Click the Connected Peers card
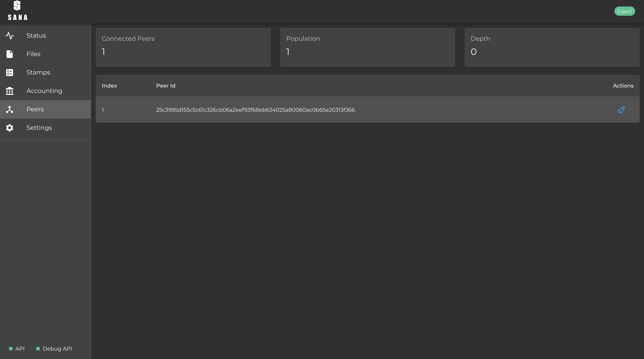 [183, 47]
